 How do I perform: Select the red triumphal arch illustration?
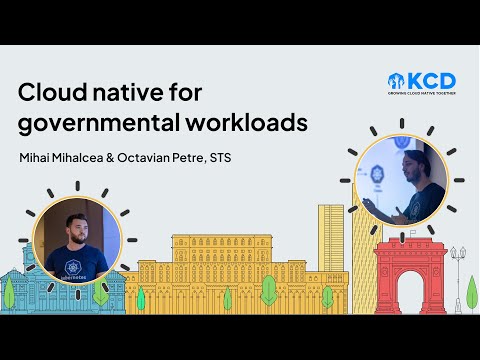[x=410, y=276]
